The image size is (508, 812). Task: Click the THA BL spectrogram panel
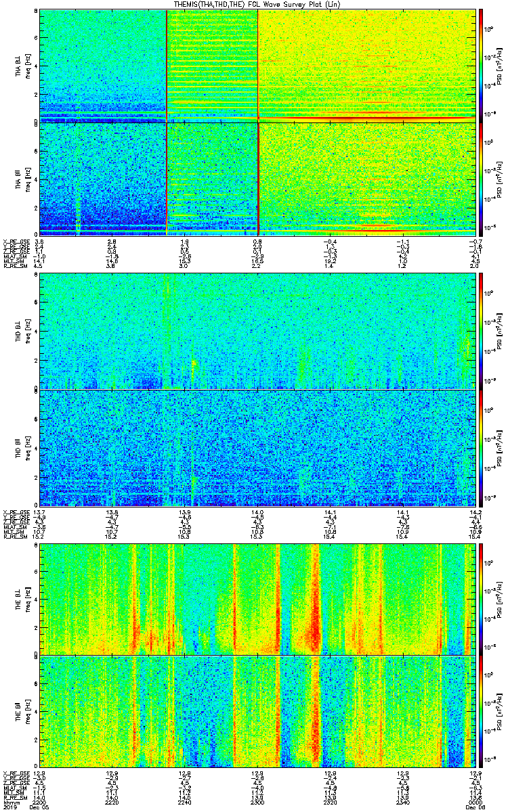(257, 65)
